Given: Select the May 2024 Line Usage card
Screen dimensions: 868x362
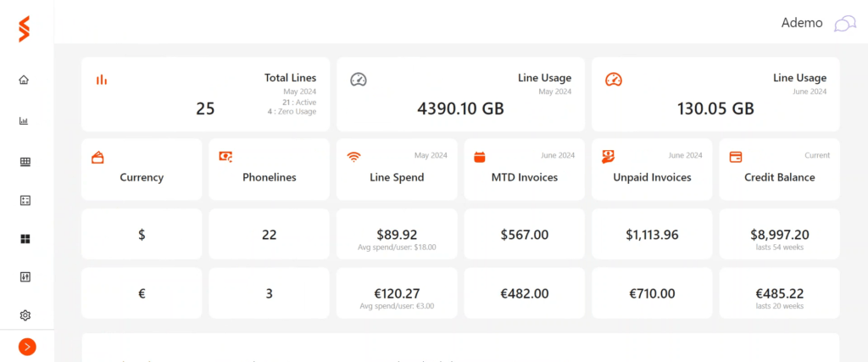Looking at the screenshot, I should (460, 94).
